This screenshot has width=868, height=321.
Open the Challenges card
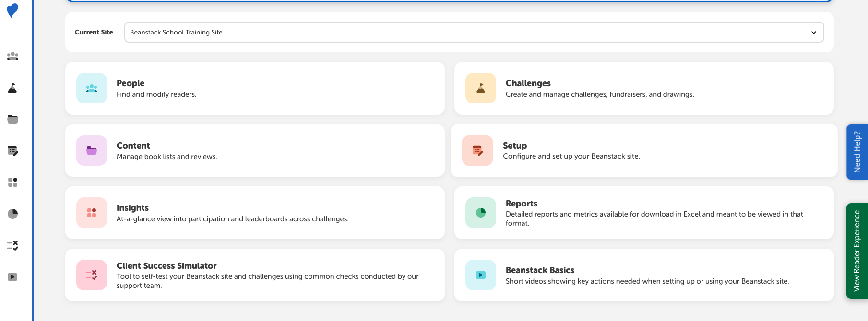point(644,88)
